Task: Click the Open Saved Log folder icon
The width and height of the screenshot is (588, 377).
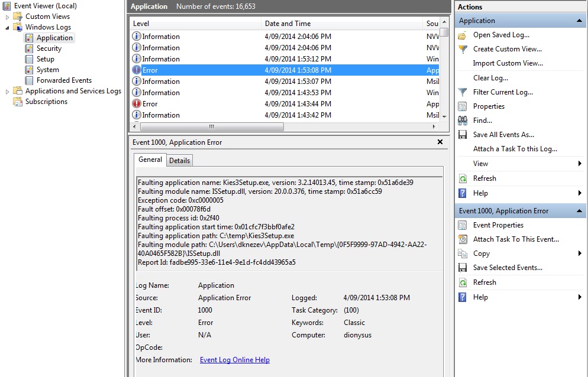Action: [x=463, y=35]
